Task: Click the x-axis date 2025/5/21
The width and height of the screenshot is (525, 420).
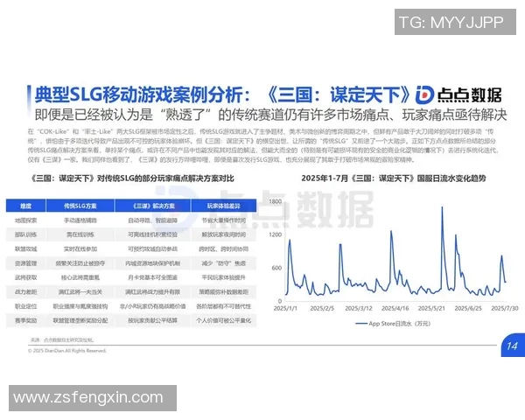Action: (x=431, y=308)
